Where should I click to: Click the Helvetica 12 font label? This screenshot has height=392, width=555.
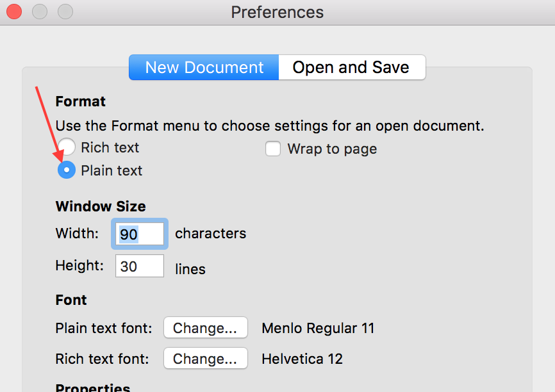302,359
